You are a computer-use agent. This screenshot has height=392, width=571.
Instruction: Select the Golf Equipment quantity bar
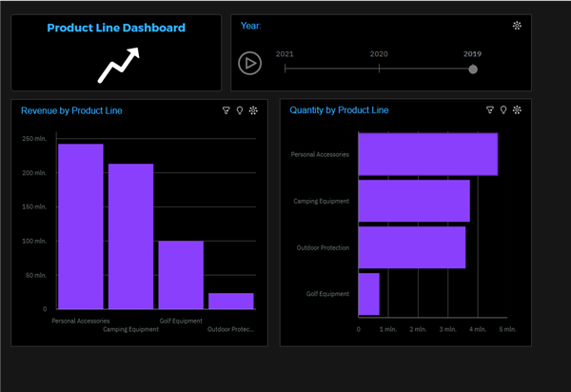(369, 294)
